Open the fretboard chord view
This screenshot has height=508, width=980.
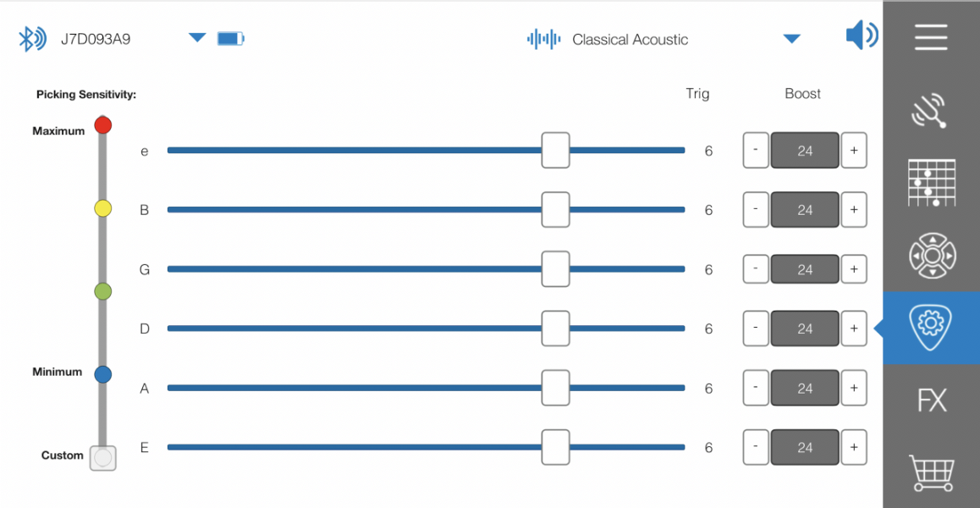[x=931, y=183]
